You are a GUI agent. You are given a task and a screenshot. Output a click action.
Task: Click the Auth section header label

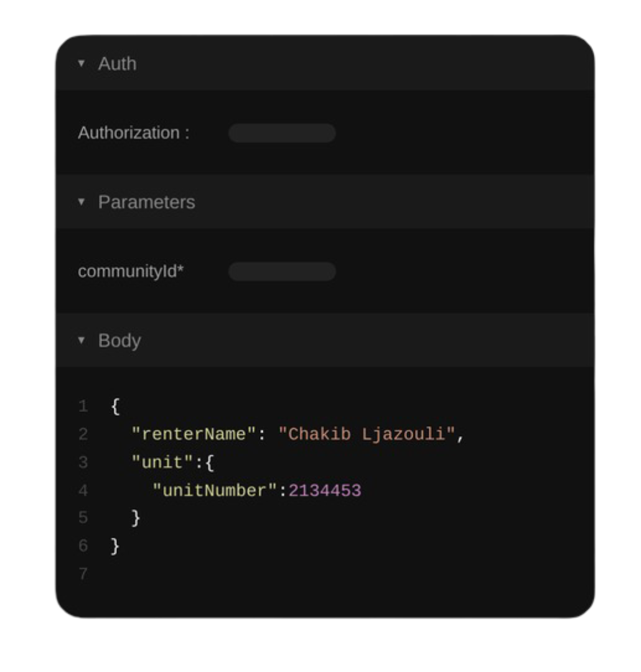(117, 63)
